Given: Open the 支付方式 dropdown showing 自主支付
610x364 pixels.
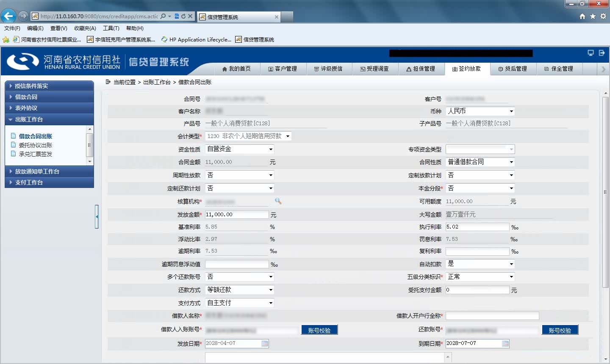Looking at the screenshot, I should pyautogui.click(x=240, y=303).
